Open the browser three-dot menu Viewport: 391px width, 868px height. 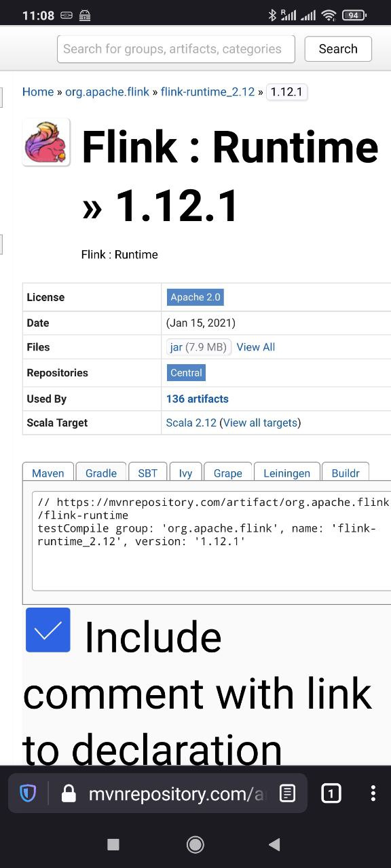(x=373, y=793)
